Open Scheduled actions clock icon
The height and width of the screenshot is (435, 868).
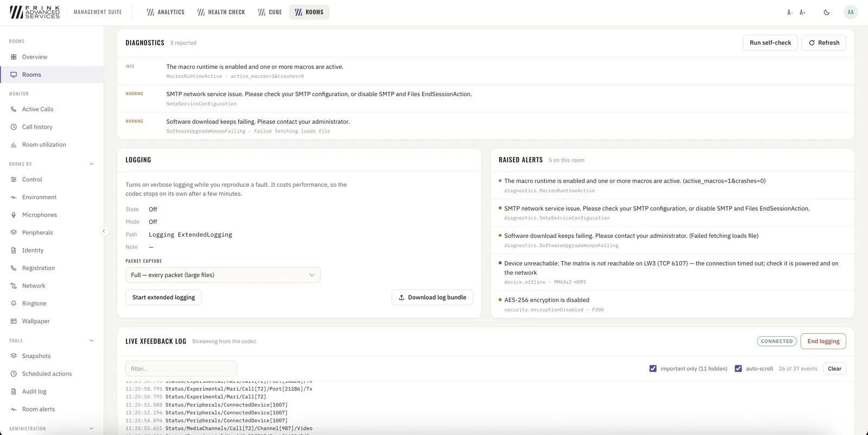coord(14,374)
